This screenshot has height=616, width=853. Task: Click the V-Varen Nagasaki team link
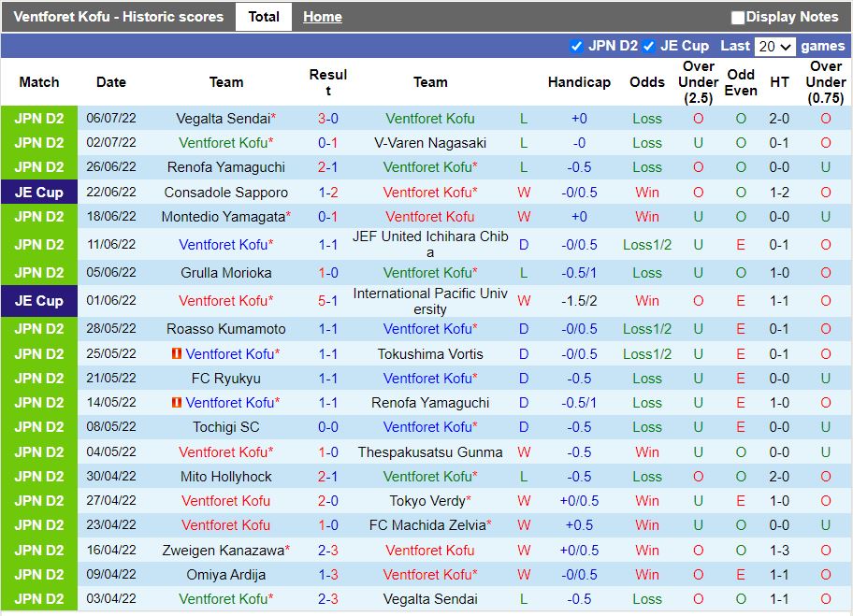[430, 143]
